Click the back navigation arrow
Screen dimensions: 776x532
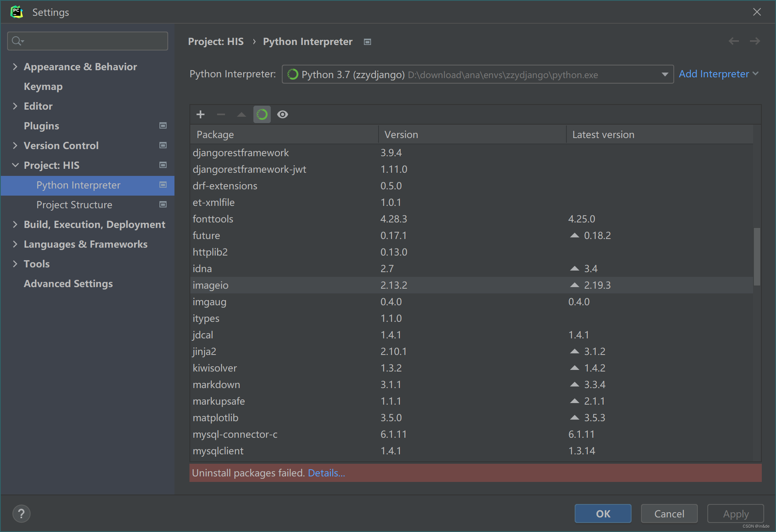click(x=734, y=41)
